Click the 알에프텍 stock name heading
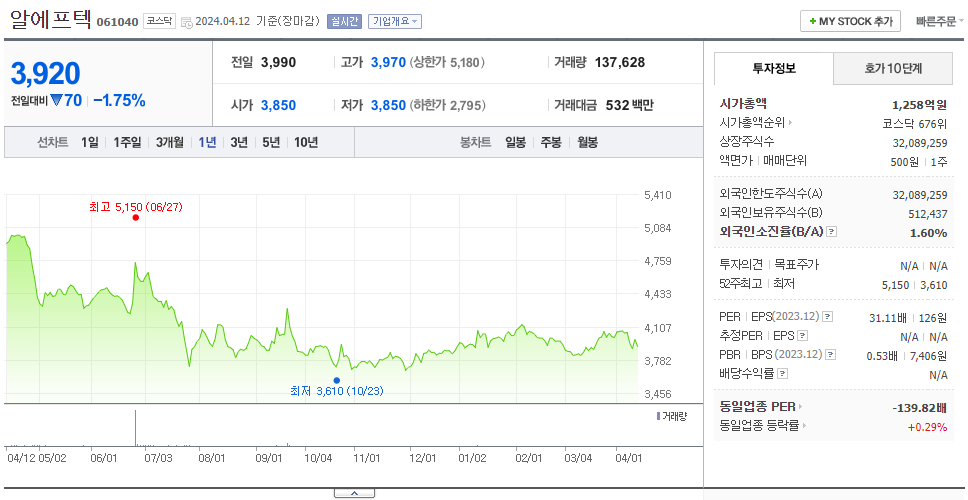Image resolution: width=968 pixels, height=500 pixels. 50,20
